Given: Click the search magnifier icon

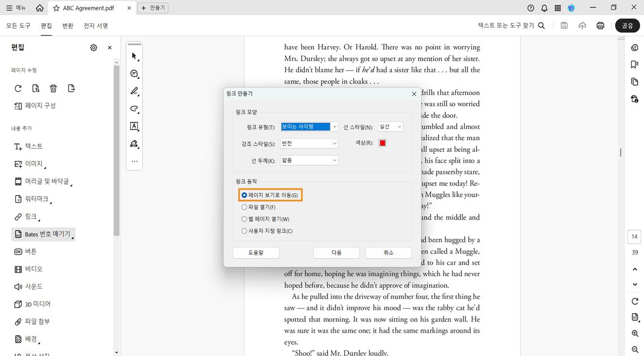Looking at the screenshot, I should pyautogui.click(x=541, y=26).
